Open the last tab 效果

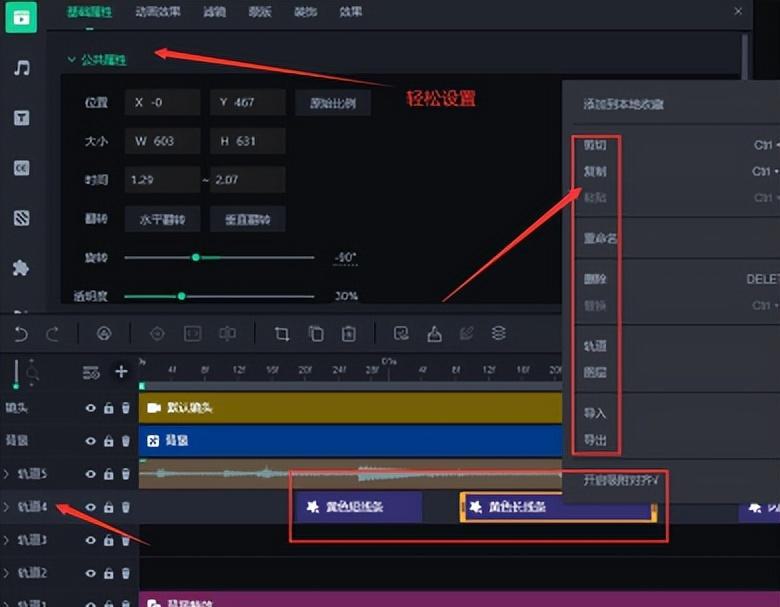coord(351,11)
